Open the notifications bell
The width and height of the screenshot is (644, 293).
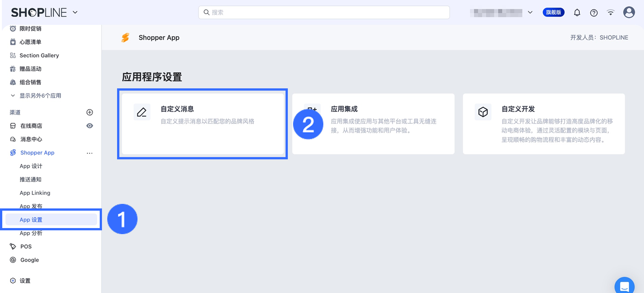coord(577,13)
